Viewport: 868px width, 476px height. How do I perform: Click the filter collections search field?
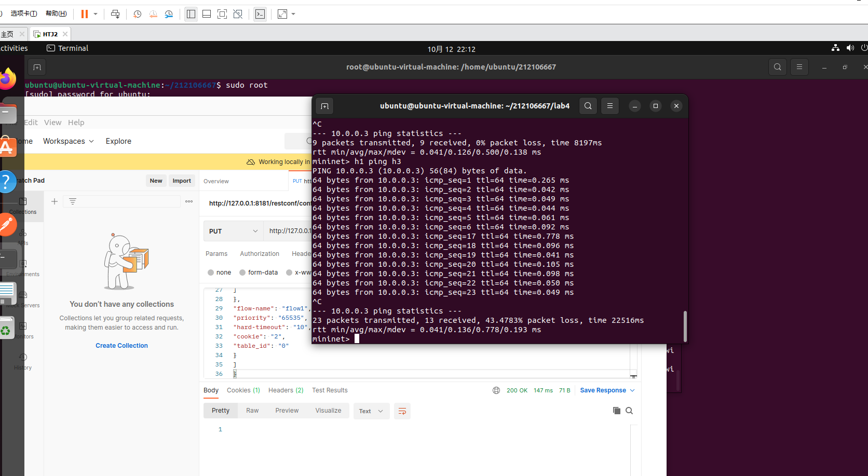tap(122, 201)
